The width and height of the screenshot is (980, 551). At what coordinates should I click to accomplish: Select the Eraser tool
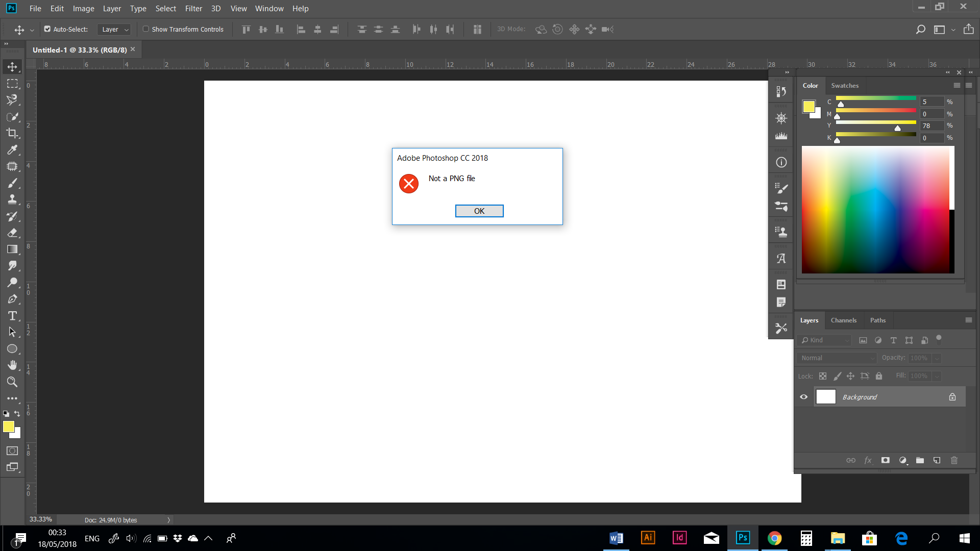12,233
